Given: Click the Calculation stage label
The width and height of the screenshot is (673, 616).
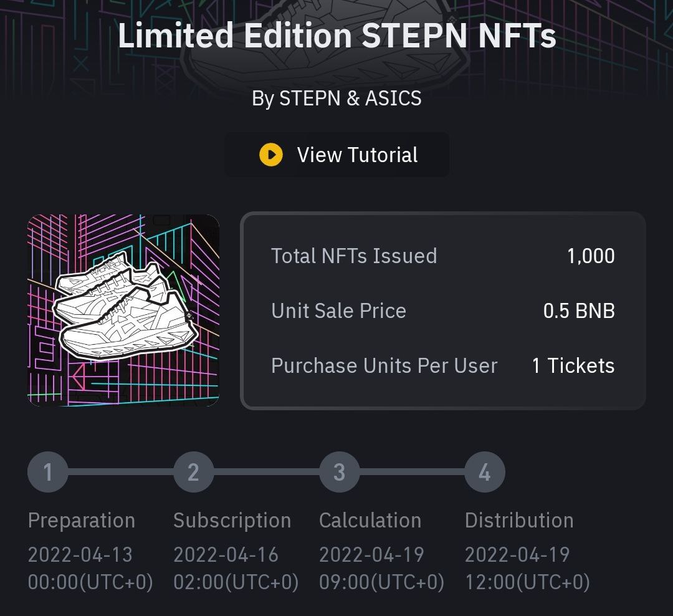Looking at the screenshot, I should [370, 520].
